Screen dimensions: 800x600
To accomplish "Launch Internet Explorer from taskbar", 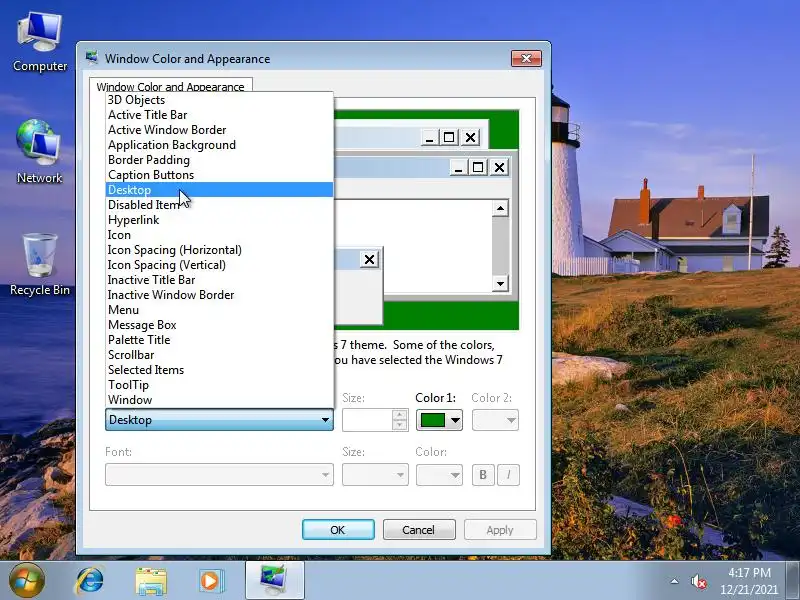I will pos(90,581).
